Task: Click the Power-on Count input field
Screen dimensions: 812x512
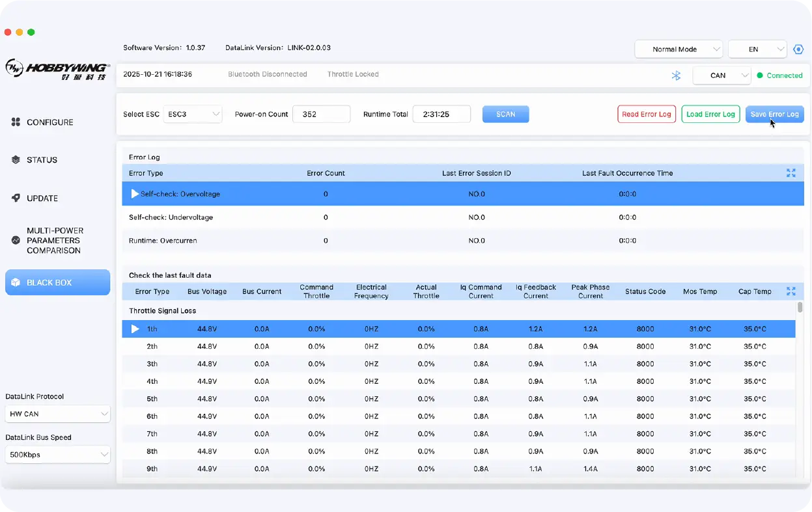Action: [x=321, y=115]
